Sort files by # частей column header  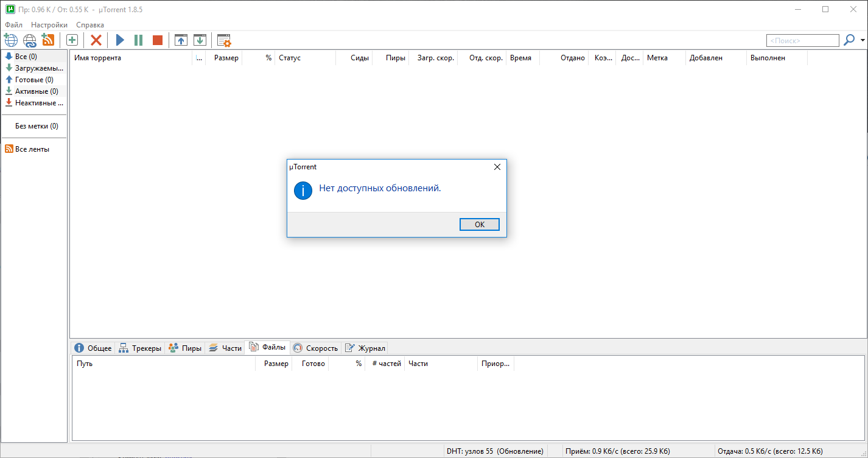pos(385,364)
